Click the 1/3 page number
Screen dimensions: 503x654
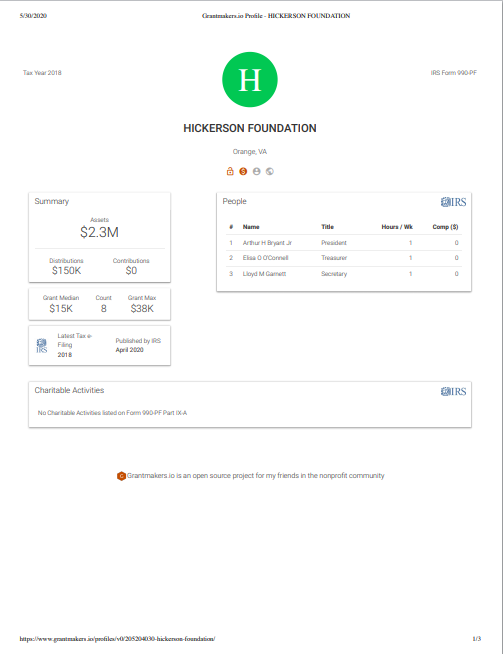click(x=477, y=639)
